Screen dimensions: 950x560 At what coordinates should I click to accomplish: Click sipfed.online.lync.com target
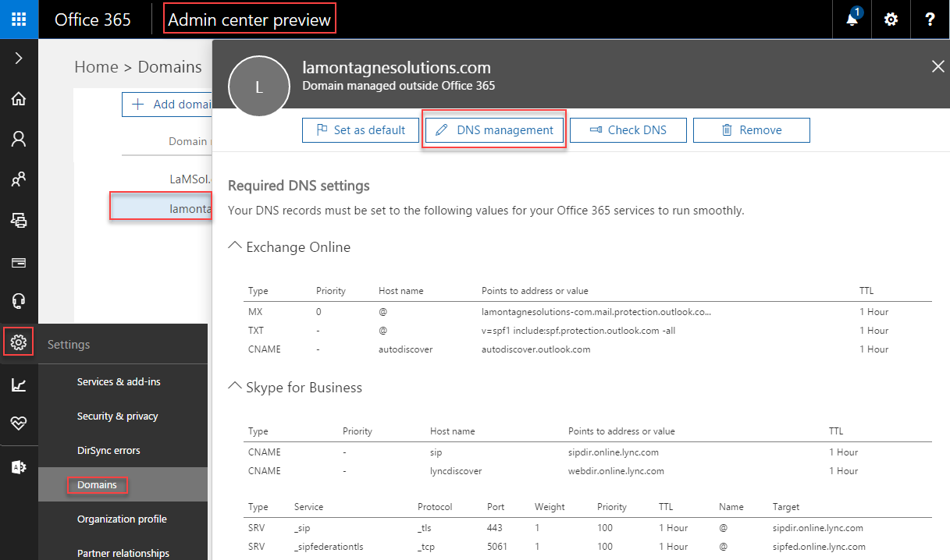click(x=819, y=547)
